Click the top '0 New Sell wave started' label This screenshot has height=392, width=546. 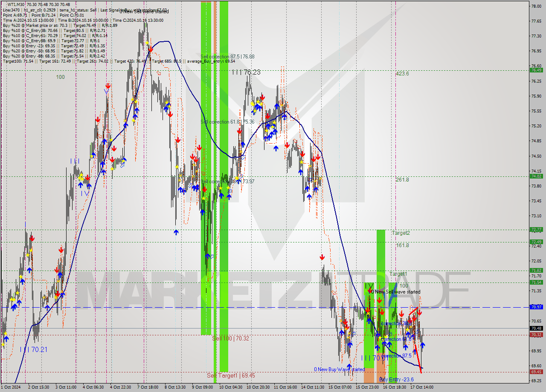click(144, 11)
